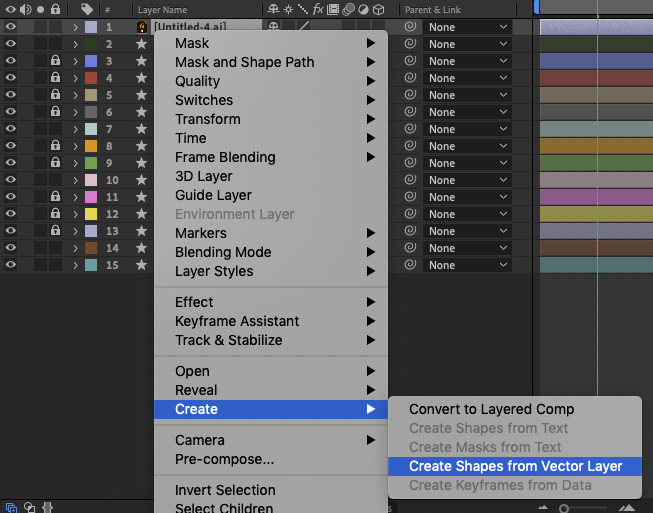Click the Frame Blending film column icon
Viewport: 653px width, 513px height.
tap(332, 9)
